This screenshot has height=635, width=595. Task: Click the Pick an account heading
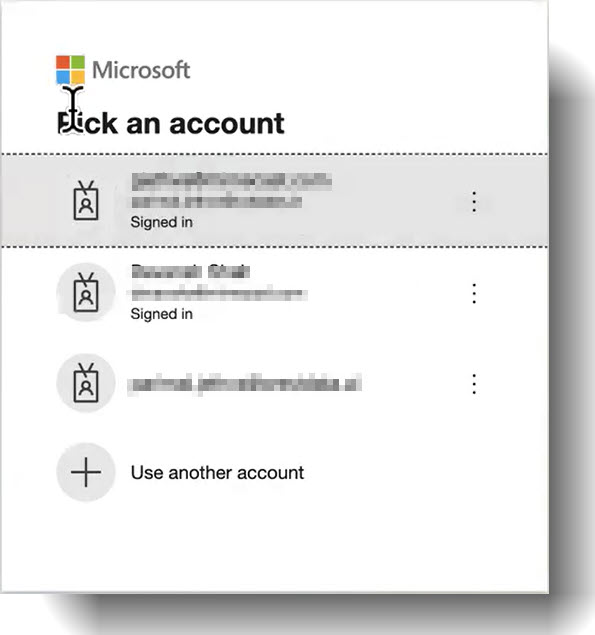[x=171, y=123]
